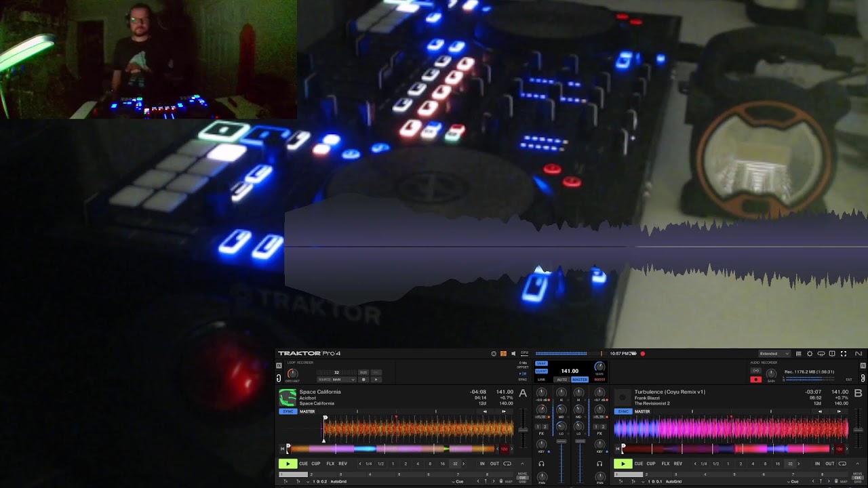Click the audio recorder broadcast icon
Image resolution: width=868 pixels, height=488 pixels.
[756, 371]
